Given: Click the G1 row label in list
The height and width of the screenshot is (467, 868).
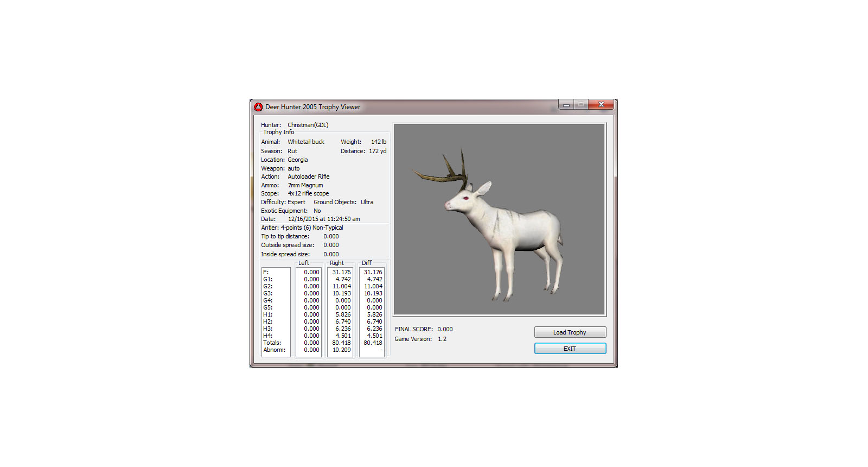Looking at the screenshot, I should coord(267,279).
